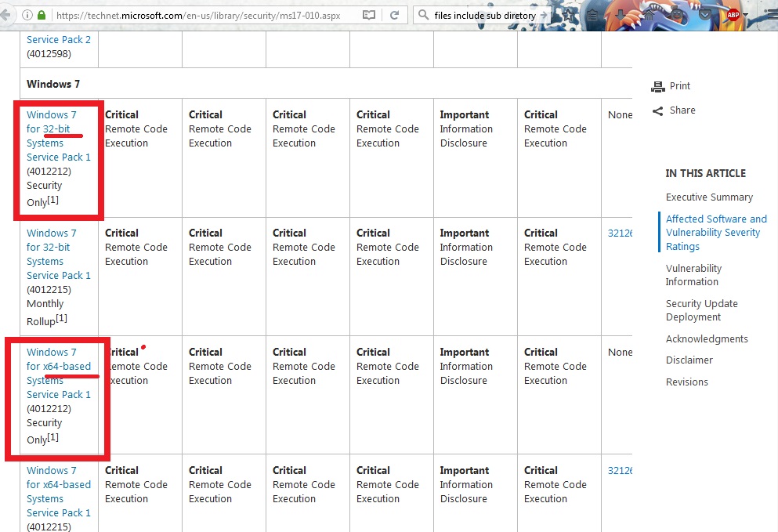Bookmark this page with the star icon

pyautogui.click(x=569, y=15)
